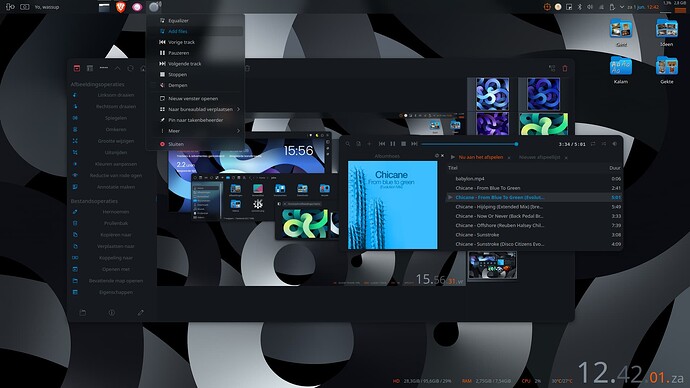
Task: Click icon left of viewer trash button
Action: 552,68
